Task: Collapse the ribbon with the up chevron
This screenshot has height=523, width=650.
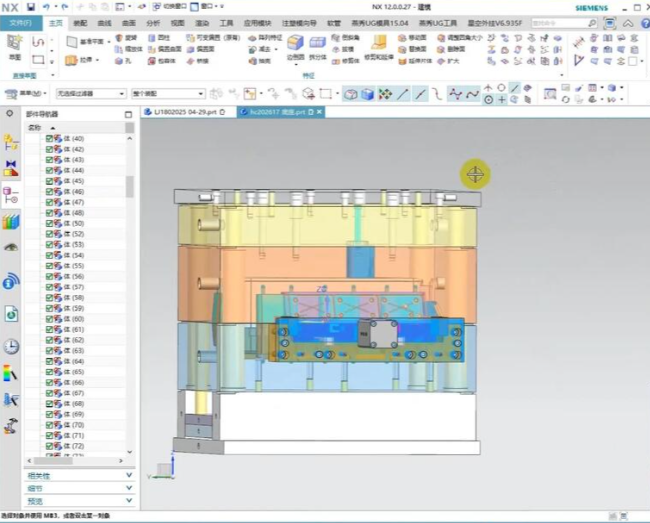Action: pyautogui.click(x=628, y=23)
